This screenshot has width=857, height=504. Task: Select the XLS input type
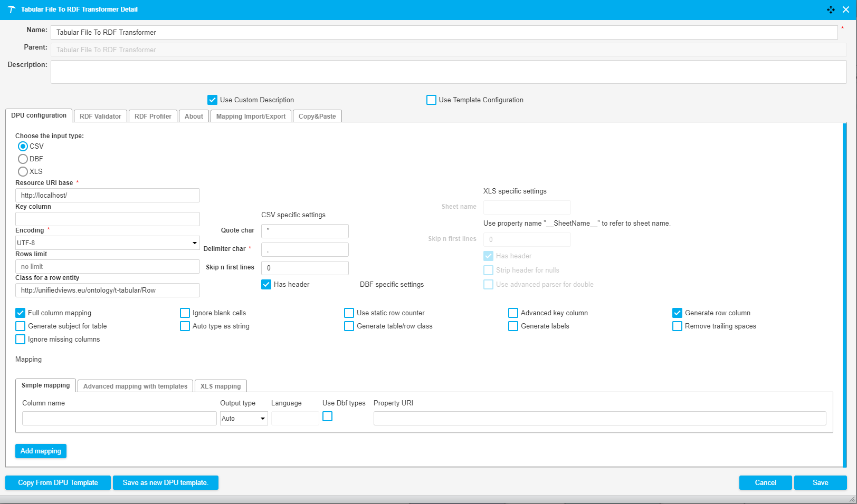[23, 171]
